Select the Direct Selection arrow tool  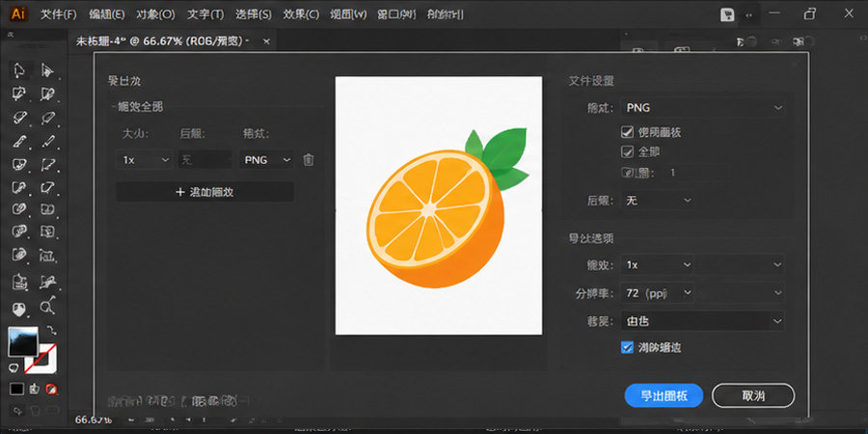47,70
